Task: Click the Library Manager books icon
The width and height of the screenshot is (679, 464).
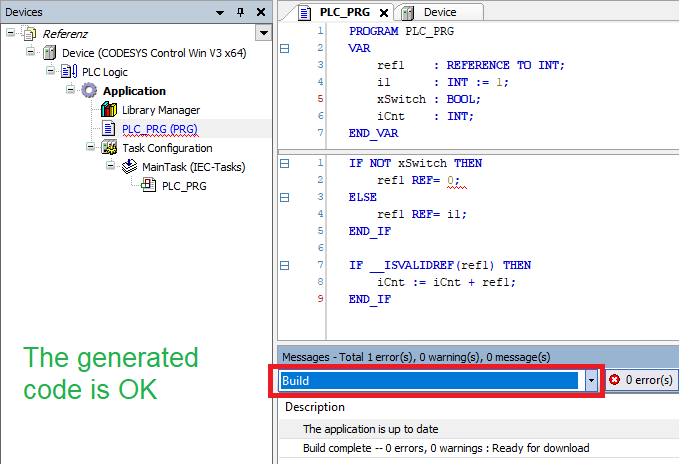Action: [x=109, y=110]
